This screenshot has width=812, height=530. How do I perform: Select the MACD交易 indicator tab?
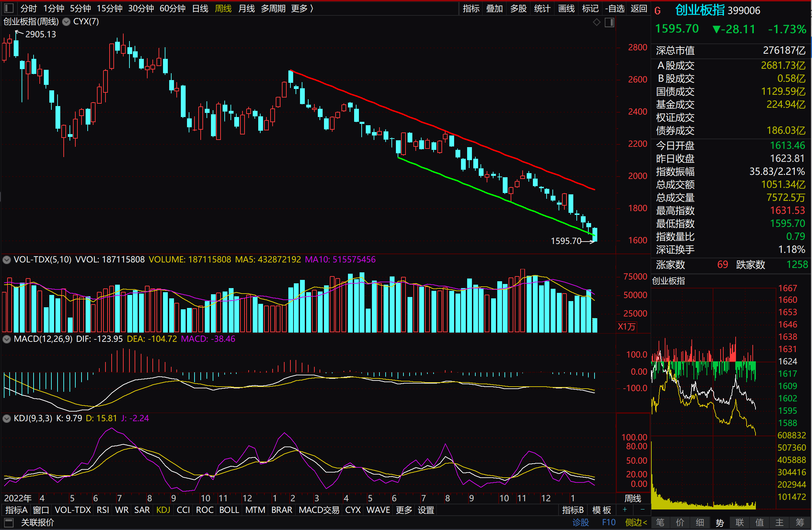(319, 510)
